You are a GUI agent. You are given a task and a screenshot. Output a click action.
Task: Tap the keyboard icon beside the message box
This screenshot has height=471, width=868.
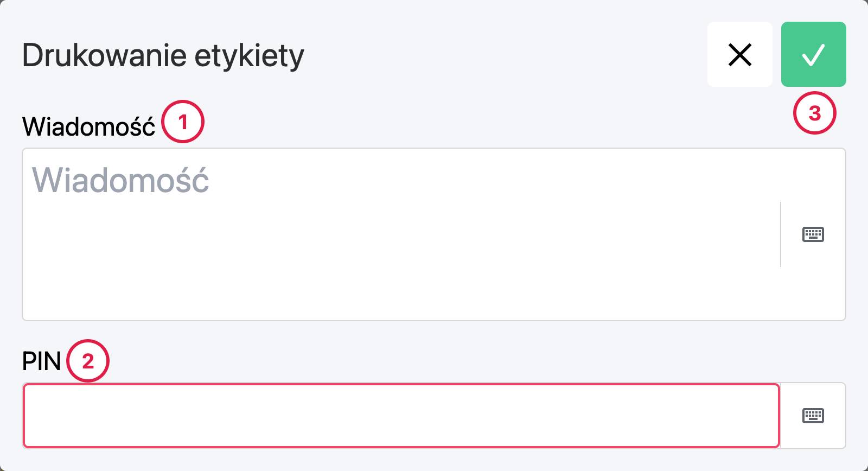(813, 234)
